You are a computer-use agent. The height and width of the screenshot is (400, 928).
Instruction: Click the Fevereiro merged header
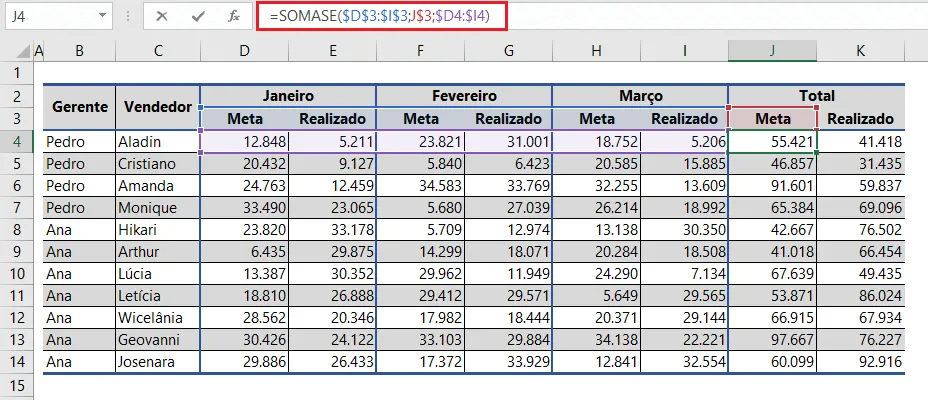(x=464, y=96)
